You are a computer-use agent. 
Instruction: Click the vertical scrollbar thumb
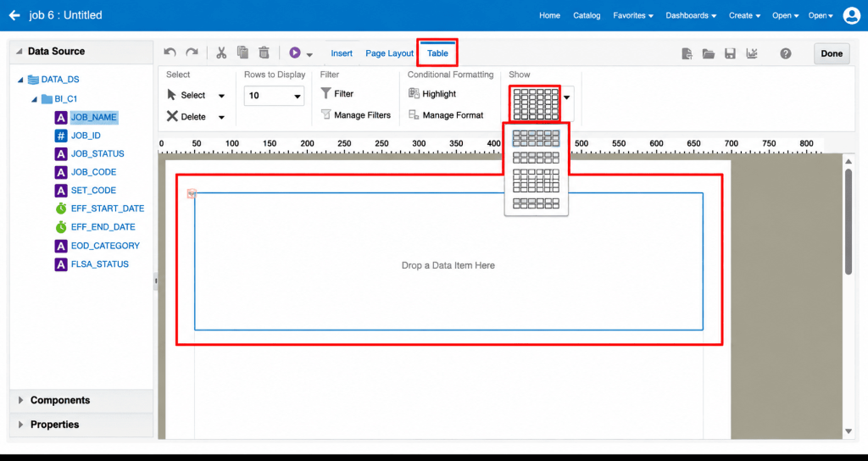(849, 221)
